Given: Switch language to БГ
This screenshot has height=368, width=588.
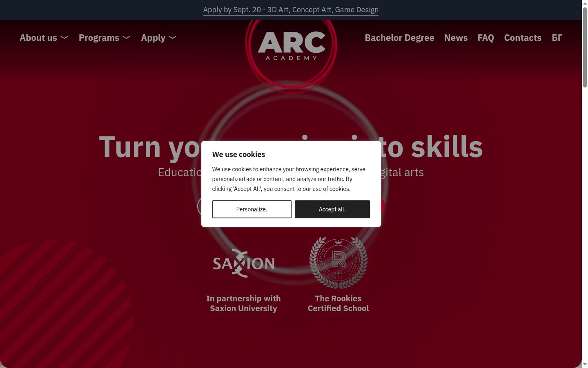Looking at the screenshot, I should (557, 38).
